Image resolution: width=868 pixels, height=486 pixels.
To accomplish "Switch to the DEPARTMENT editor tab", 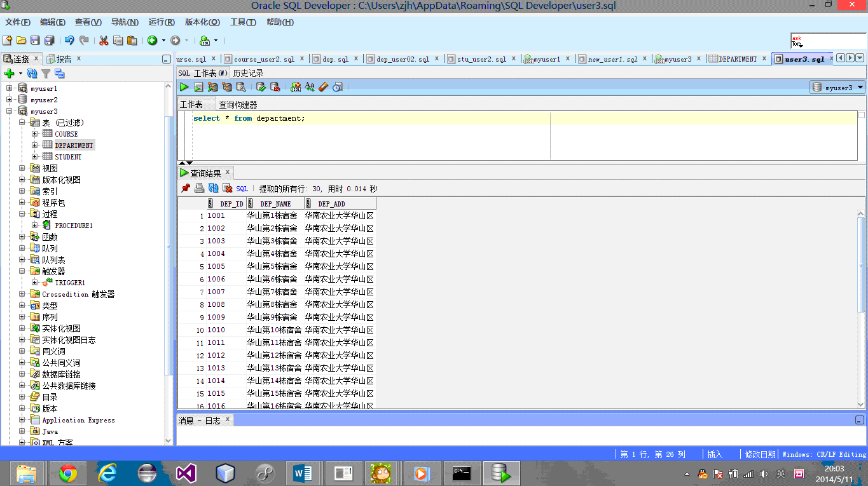I will (x=738, y=59).
